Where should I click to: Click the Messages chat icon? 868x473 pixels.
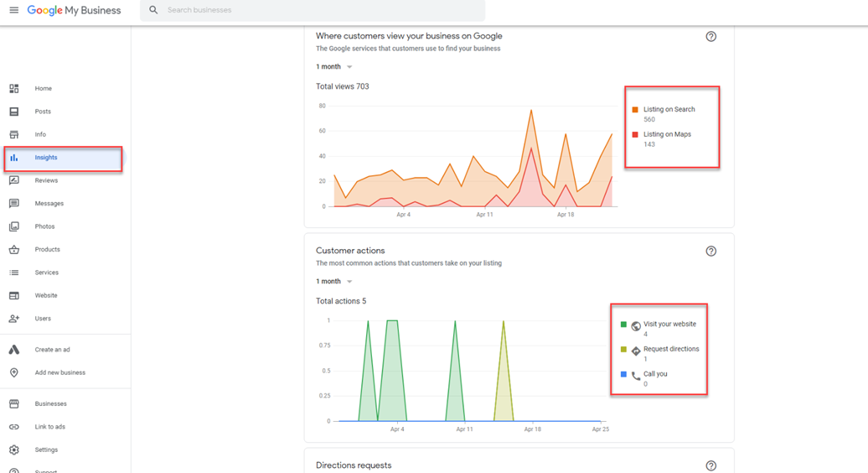click(x=14, y=203)
